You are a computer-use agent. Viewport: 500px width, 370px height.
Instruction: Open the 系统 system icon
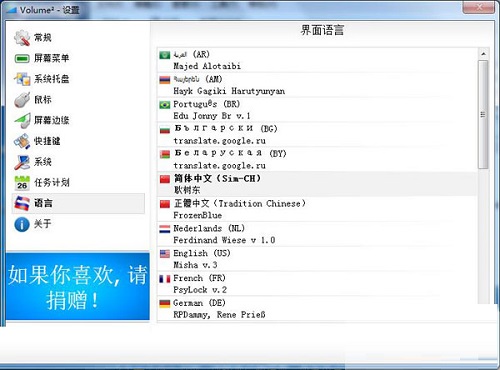pos(22,162)
